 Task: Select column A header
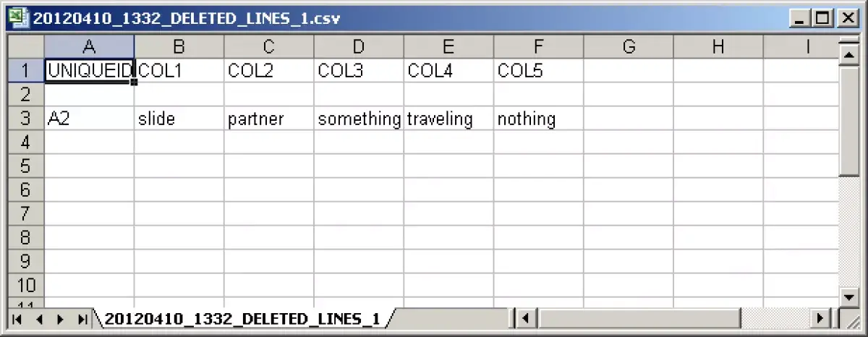point(89,47)
